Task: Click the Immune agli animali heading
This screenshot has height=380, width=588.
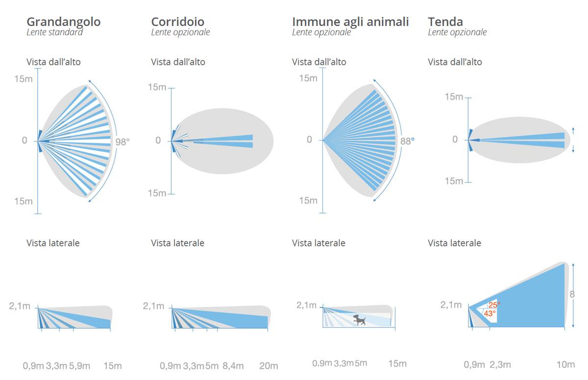Action: [350, 22]
